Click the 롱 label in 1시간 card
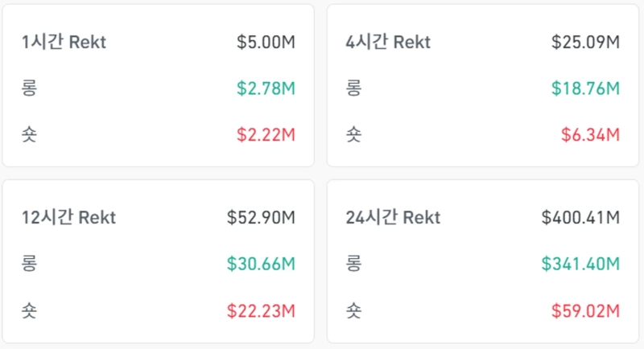 coord(31,88)
